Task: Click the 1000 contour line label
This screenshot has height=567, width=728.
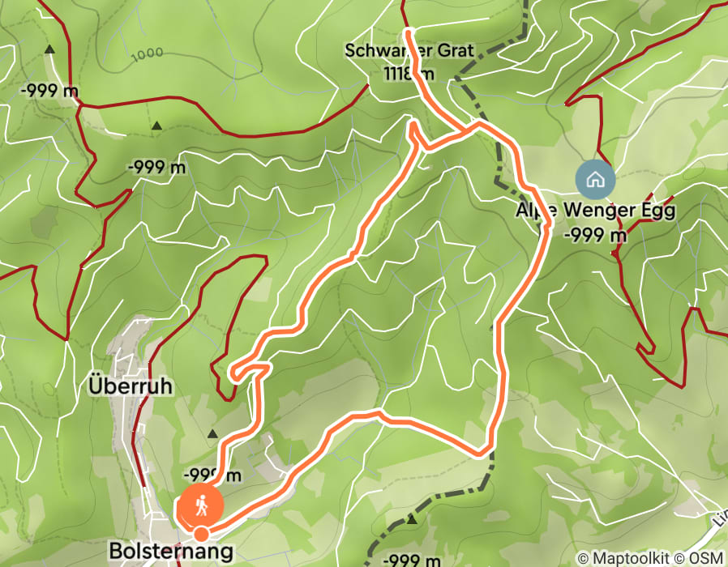Action: (x=147, y=55)
